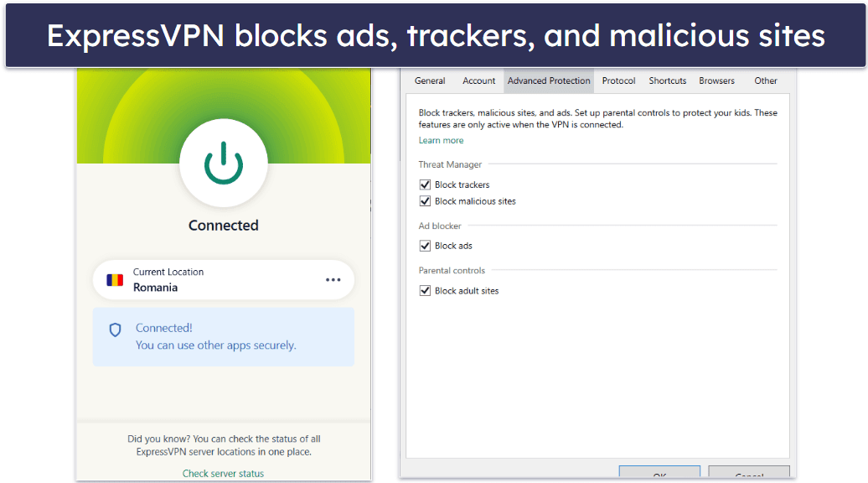Toggle the Block adult sites checkbox
The height and width of the screenshot is (483, 868).
tap(425, 290)
